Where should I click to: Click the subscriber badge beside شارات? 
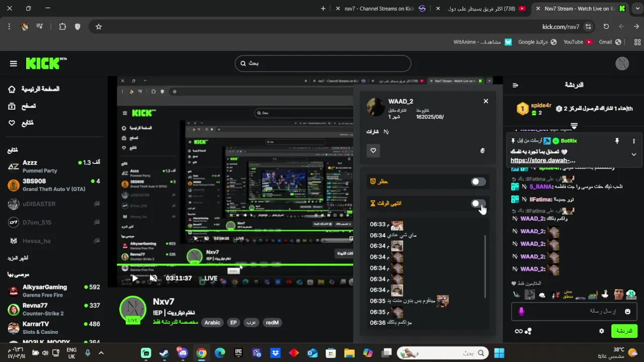[x=386, y=132]
